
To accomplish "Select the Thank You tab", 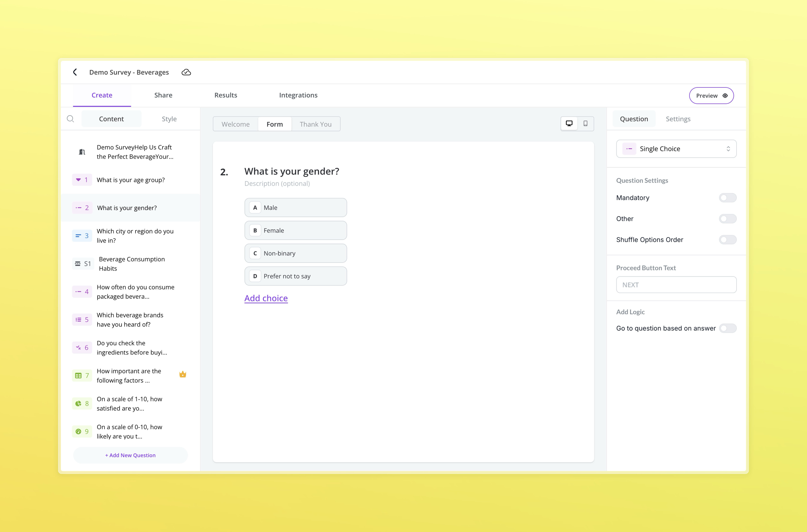I will [316, 124].
